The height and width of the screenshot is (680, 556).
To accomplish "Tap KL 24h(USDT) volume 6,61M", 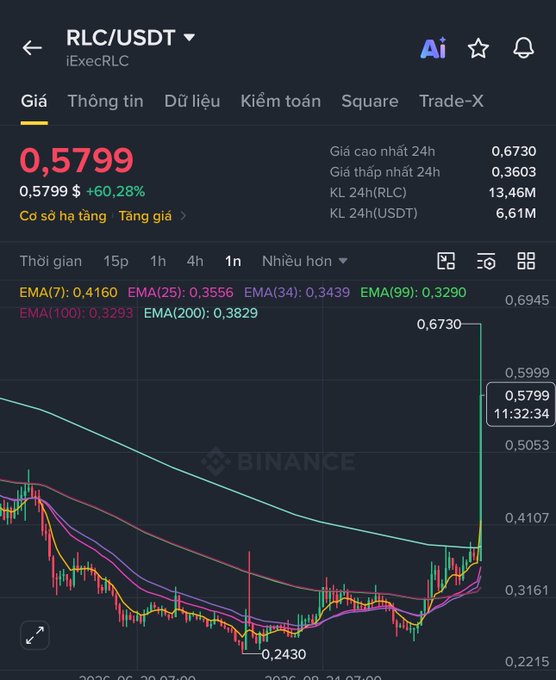I will tap(516, 213).
